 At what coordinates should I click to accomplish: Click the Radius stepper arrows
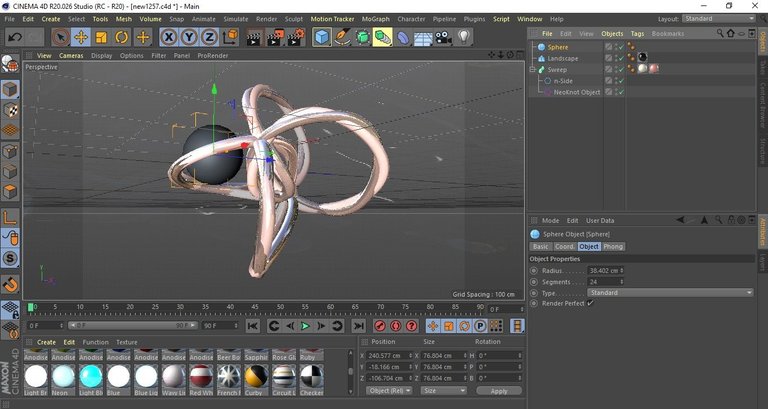[622, 270]
